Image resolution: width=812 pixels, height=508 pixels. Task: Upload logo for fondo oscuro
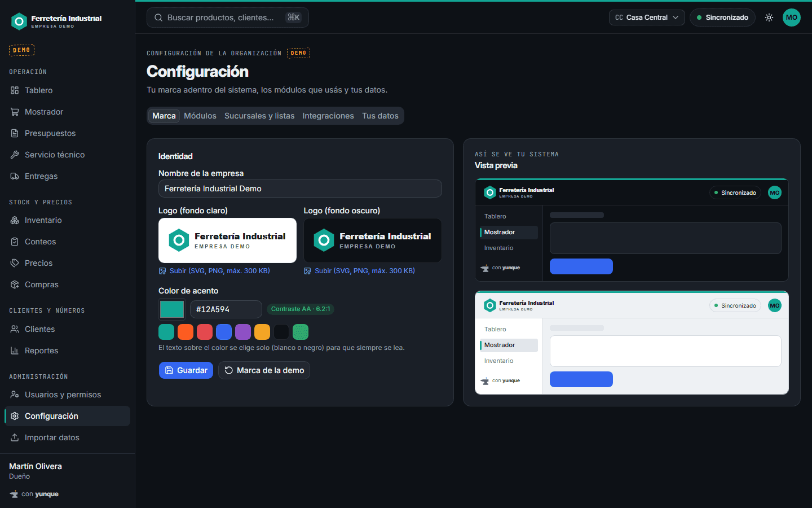[359, 271]
